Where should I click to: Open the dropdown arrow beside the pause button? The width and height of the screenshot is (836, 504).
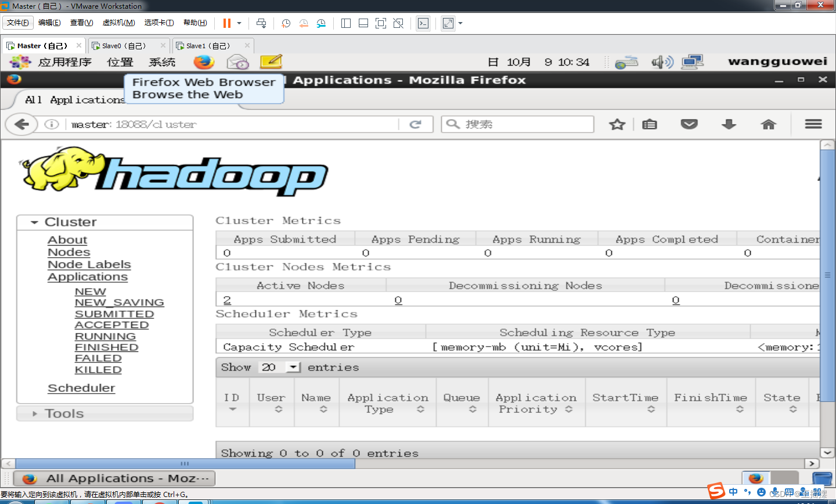(239, 23)
